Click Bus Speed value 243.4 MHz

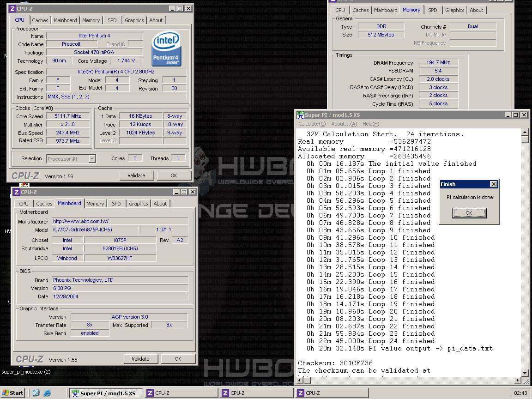[68, 133]
